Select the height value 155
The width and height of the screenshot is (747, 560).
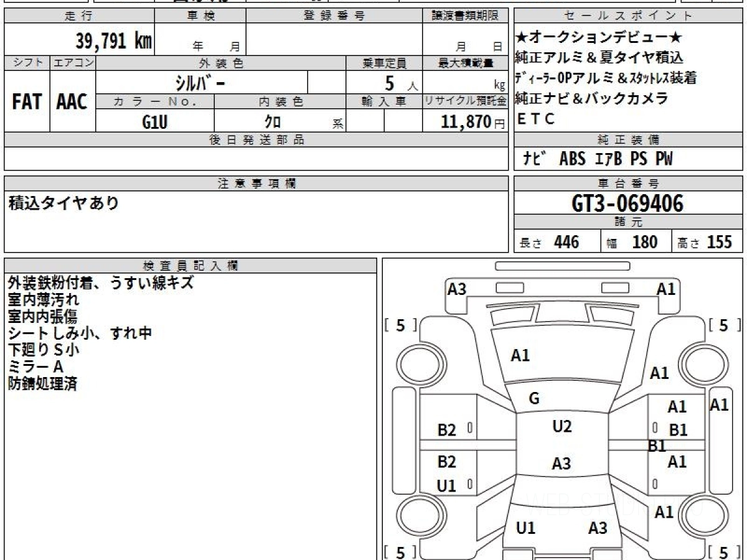click(720, 242)
